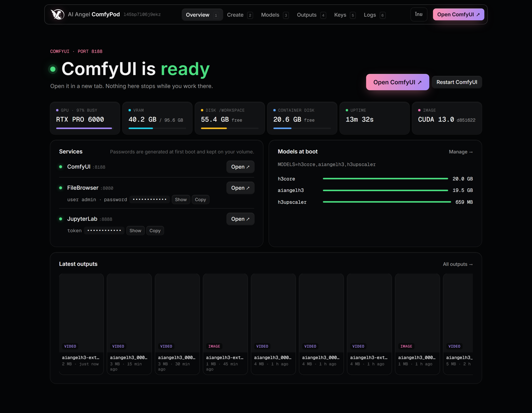This screenshot has width=532, height=413.
Task: Click the UPTIME 13m 32s card
Action: pyautogui.click(x=374, y=118)
